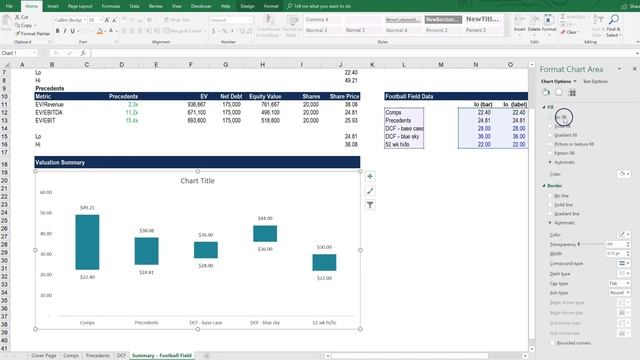Click the Insert Function fx icon
The image size is (640, 360).
[83, 53]
